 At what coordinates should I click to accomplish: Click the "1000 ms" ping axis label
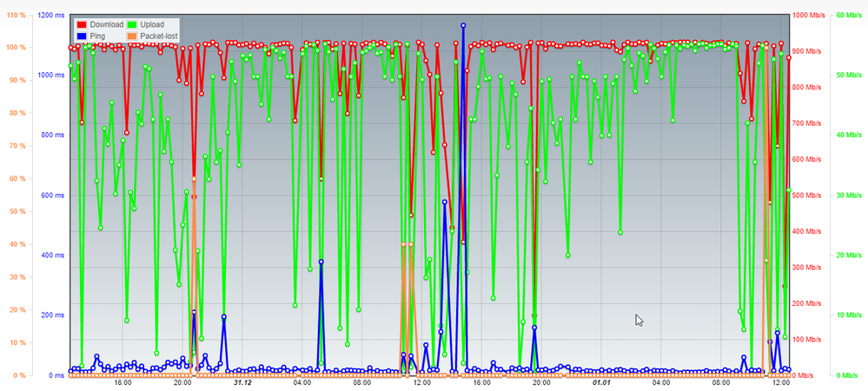point(51,75)
